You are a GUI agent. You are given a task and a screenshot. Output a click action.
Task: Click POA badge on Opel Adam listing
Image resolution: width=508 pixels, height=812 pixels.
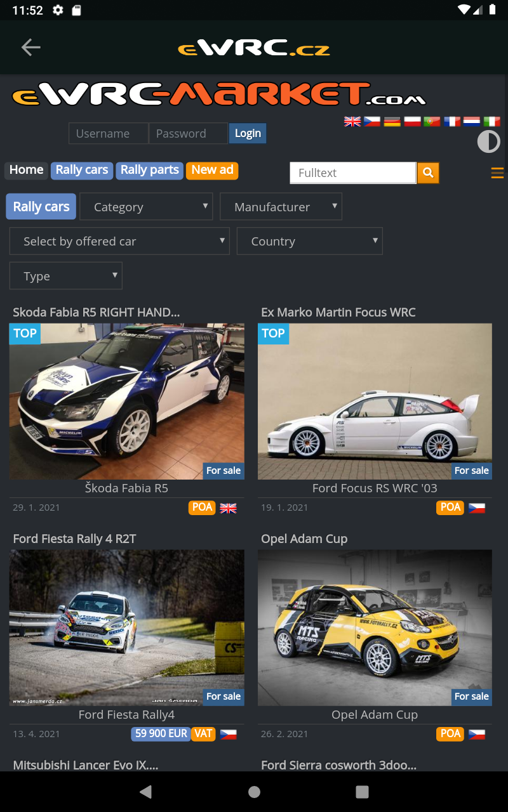pos(450,734)
